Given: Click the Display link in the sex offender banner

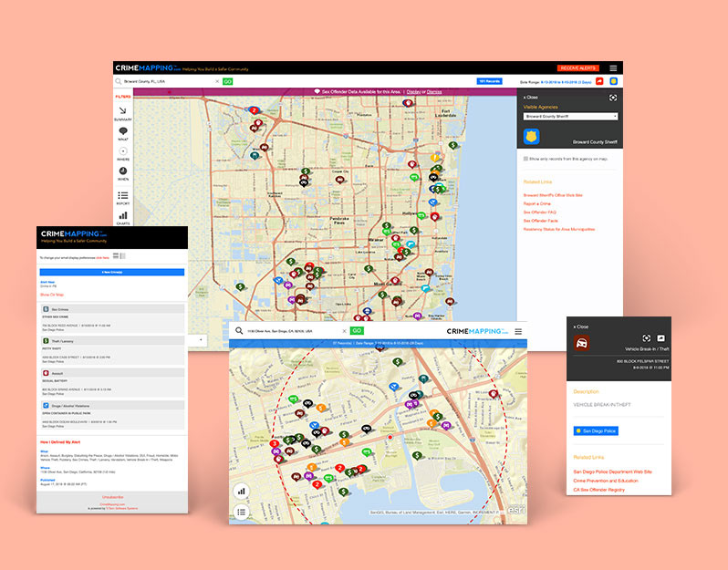Looking at the screenshot, I should (x=413, y=92).
